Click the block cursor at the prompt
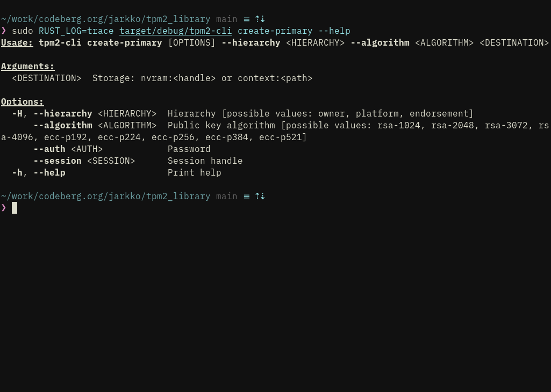 15,208
